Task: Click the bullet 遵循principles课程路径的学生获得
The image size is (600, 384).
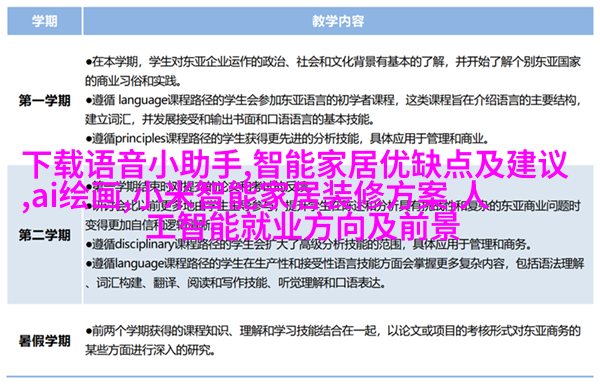Action: click(x=287, y=138)
